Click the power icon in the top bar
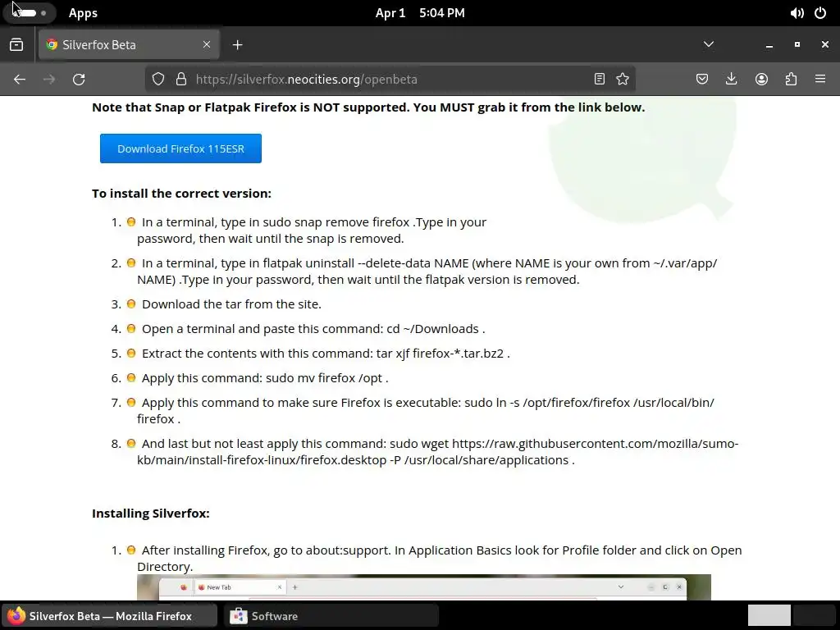840x630 pixels. point(820,13)
